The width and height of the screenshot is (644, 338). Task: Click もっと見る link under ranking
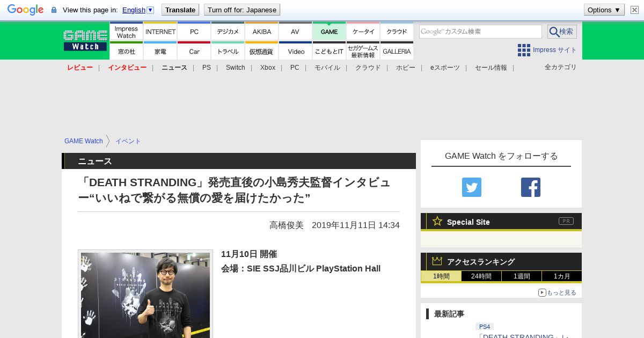click(561, 292)
